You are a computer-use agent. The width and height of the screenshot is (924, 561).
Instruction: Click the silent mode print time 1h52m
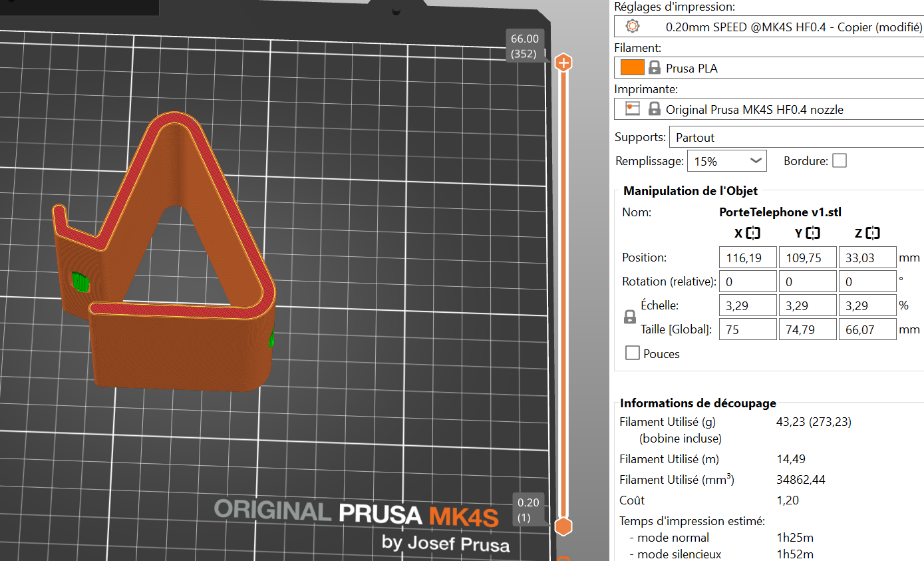(795, 554)
